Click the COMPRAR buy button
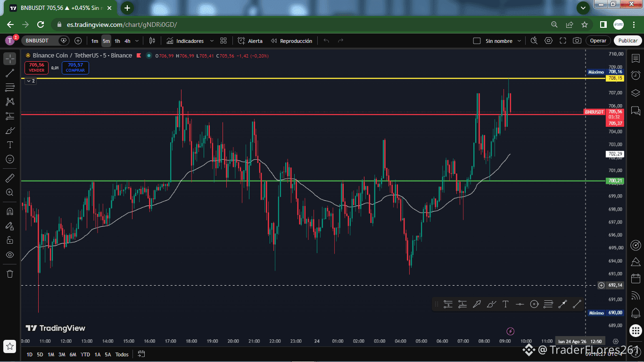644x362 pixels. (x=75, y=67)
